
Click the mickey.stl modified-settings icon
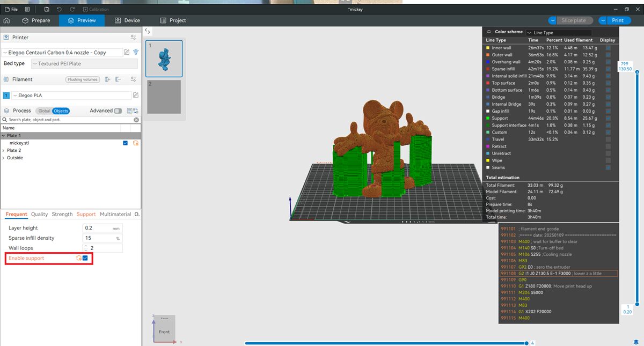click(136, 143)
